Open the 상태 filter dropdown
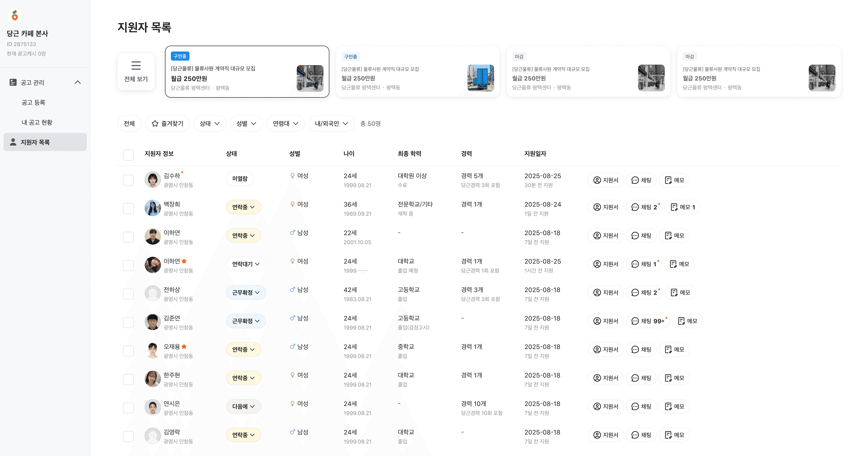868x456 pixels. 210,124
